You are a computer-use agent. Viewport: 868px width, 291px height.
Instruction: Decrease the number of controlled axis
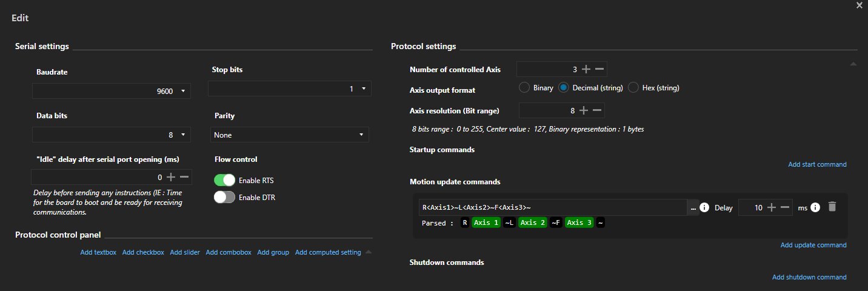tap(599, 69)
